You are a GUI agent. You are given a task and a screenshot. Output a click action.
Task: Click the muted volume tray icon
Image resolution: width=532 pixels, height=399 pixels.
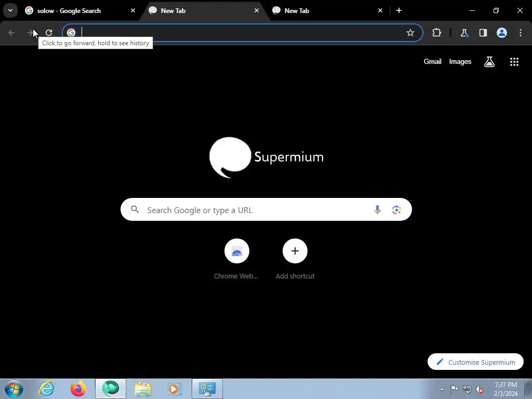(480, 389)
